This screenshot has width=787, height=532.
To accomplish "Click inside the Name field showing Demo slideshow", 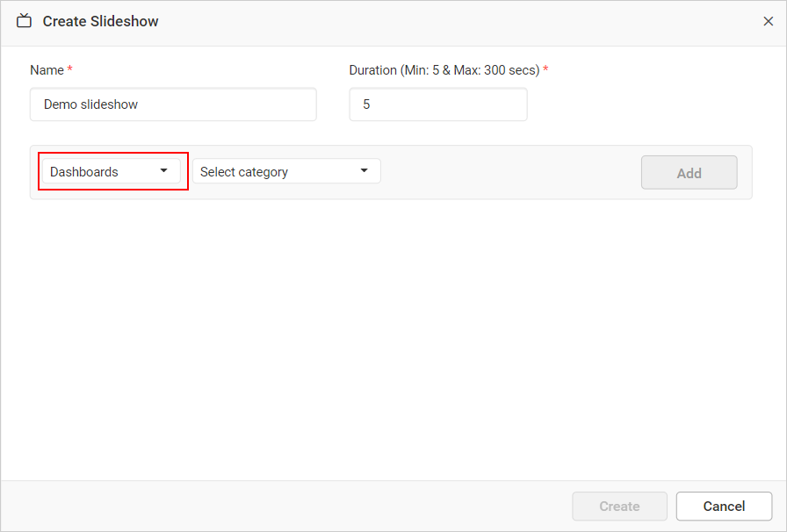I will tap(173, 104).
